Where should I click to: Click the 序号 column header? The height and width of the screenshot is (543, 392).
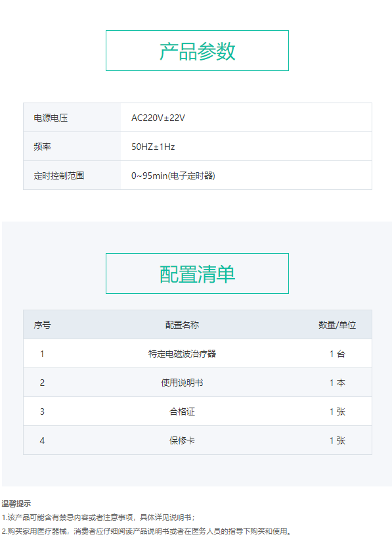[x=42, y=325]
